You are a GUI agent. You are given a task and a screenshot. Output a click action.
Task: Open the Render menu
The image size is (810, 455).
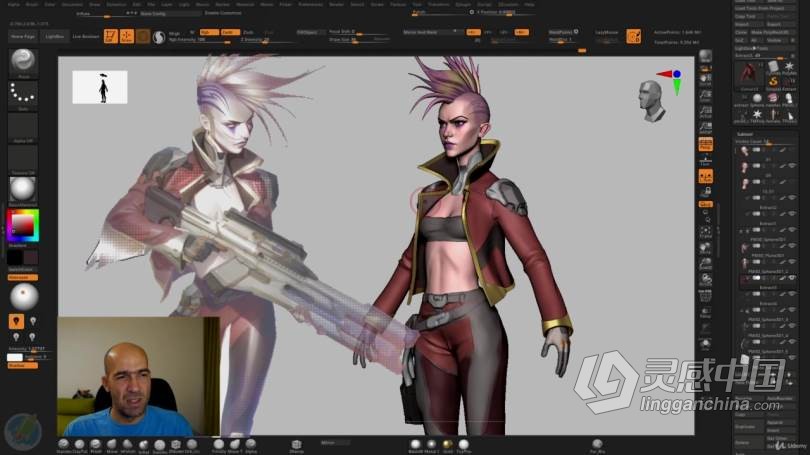tap(336, 4)
